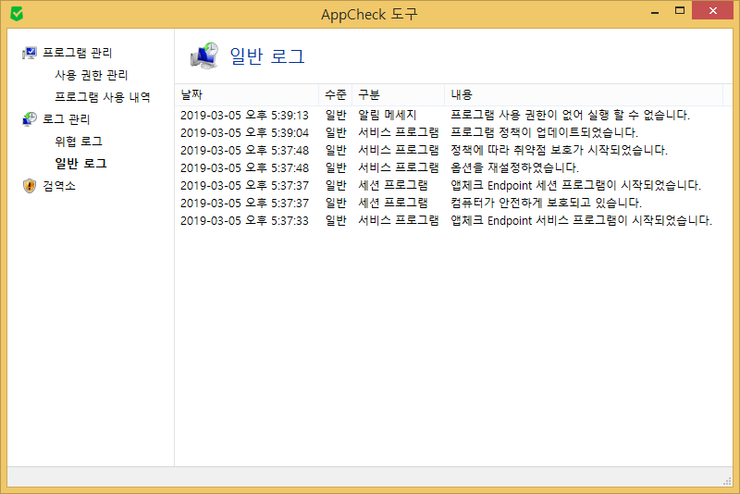Sort by the 수준 column header
740x494 pixels.
coord(336,95)
